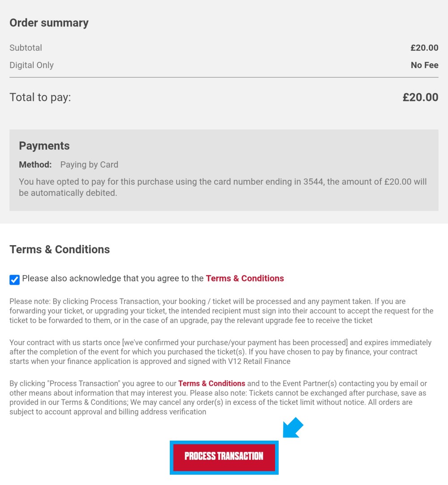The height and width of the screenshot is (485, 448).
Task: Click the 'Paying by Card' text
Action: click(x=89, y=165)
